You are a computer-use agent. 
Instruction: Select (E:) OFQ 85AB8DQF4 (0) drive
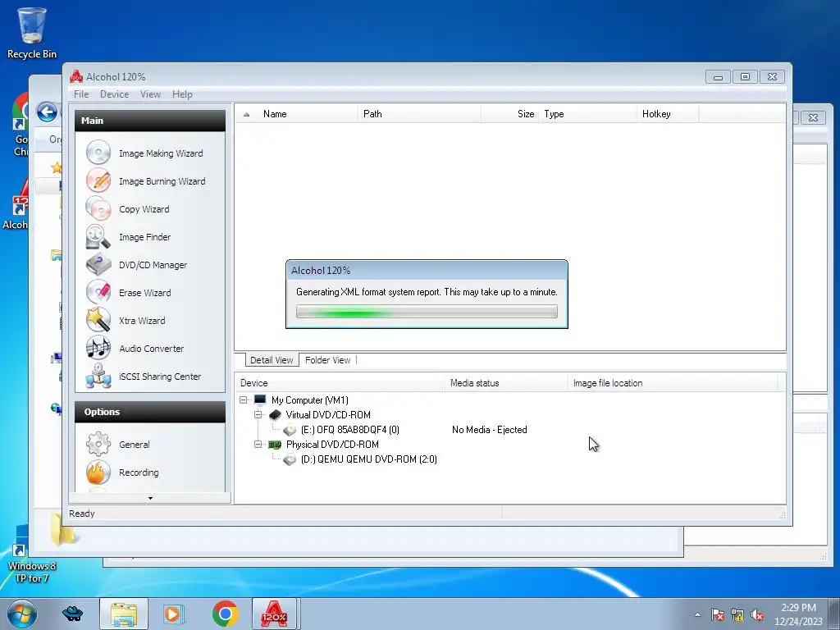[x=349, y=430]
